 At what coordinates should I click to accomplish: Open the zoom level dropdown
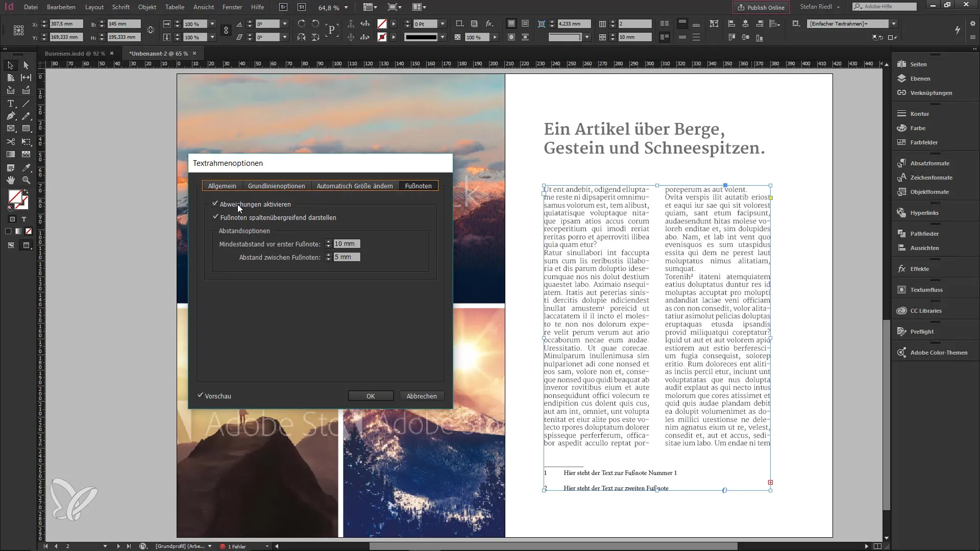point(346,8)
